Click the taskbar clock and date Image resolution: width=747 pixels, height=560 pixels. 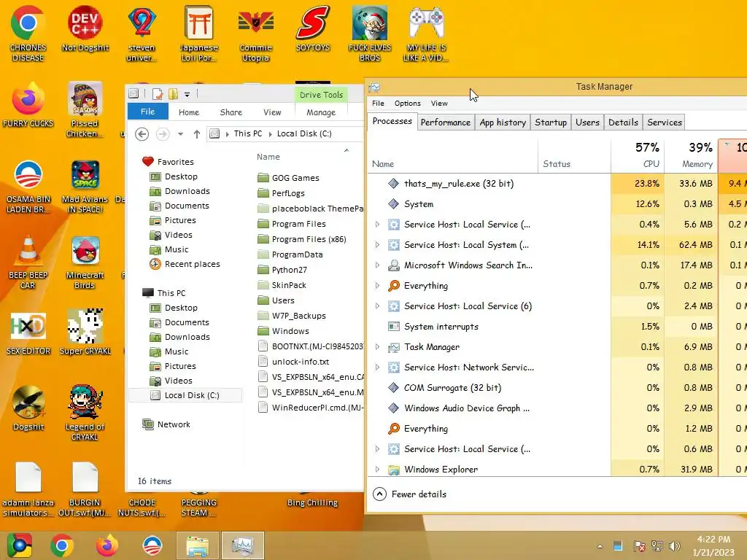(x=713, y=545)
